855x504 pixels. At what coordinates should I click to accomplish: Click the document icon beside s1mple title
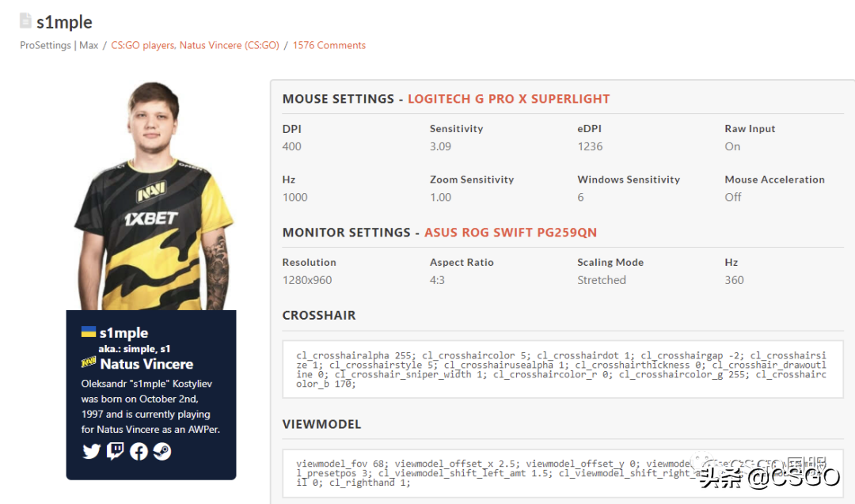pyautogui.click(x=25, y=21)
